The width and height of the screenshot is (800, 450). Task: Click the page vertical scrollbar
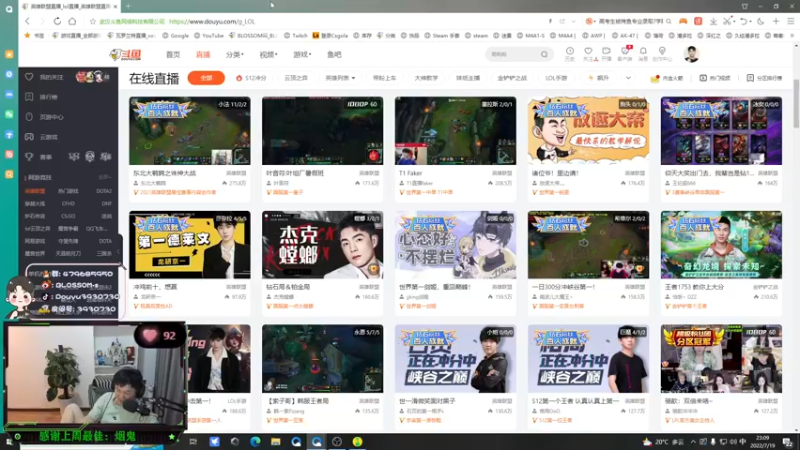pos(796,102)
